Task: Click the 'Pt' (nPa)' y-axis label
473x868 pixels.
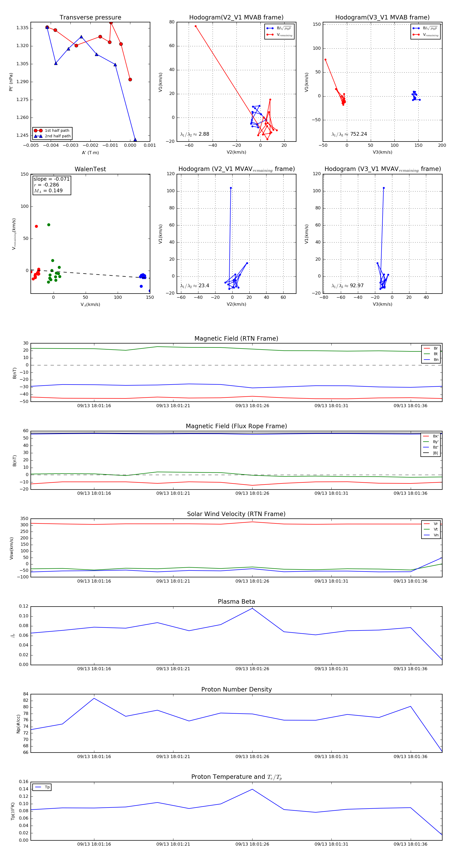Action: [x=11, y=82]
